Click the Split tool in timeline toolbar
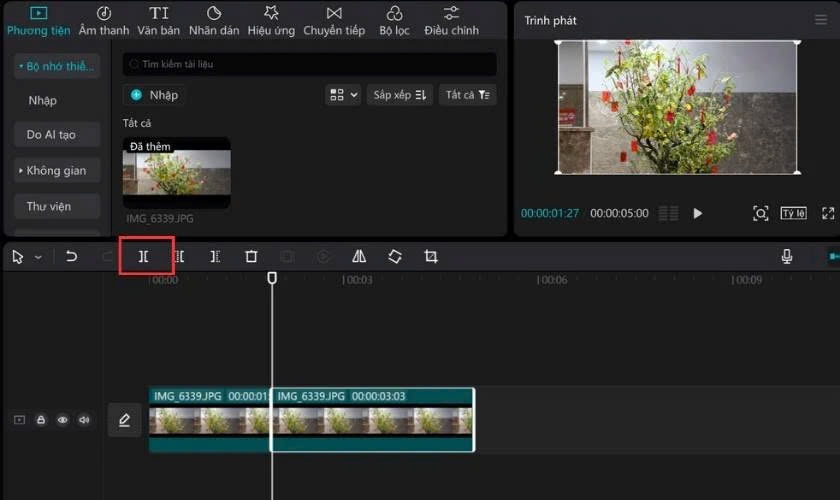This screenshot has width=840, height=500. pos(144,256)
